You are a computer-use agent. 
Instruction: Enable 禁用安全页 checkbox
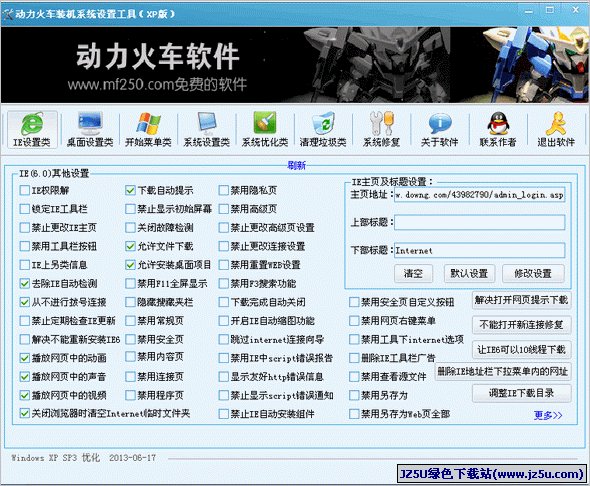click(x=130, y=339)
